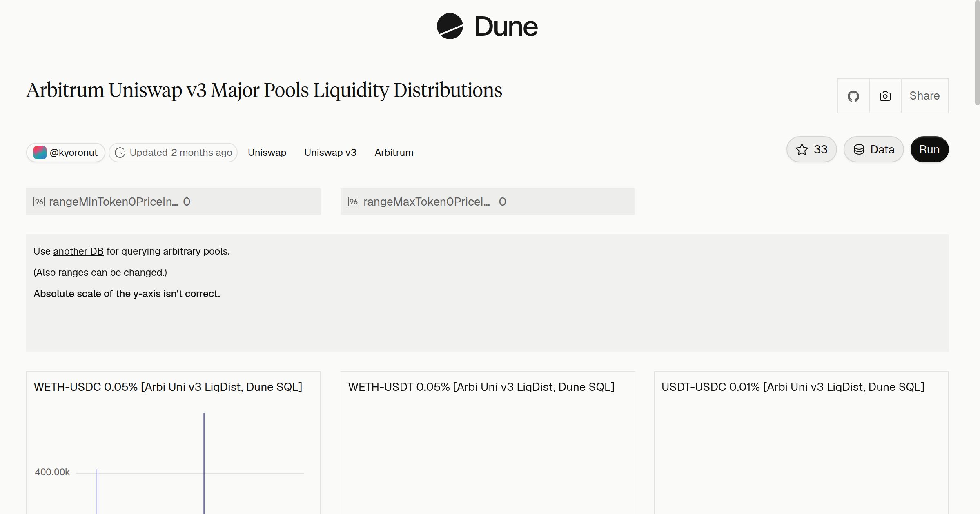Viewport: 980px width, 514px height.
Task: Open the GitHub icon link
Action: [853, 96]
